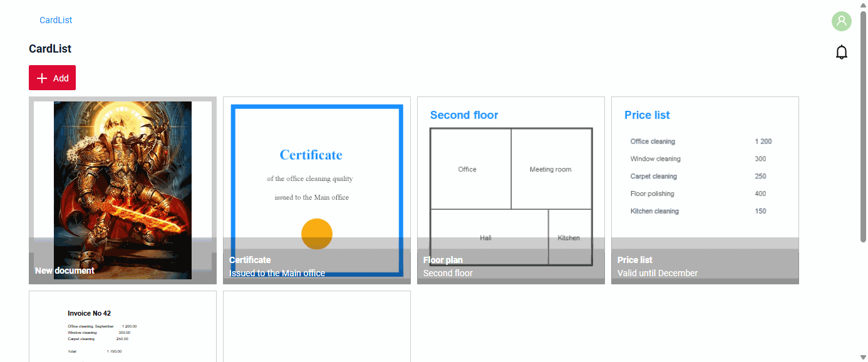This screenshot has width=868, height=362.
Task: Click the scrollbar up arrow
Action: tap(864, 5)
